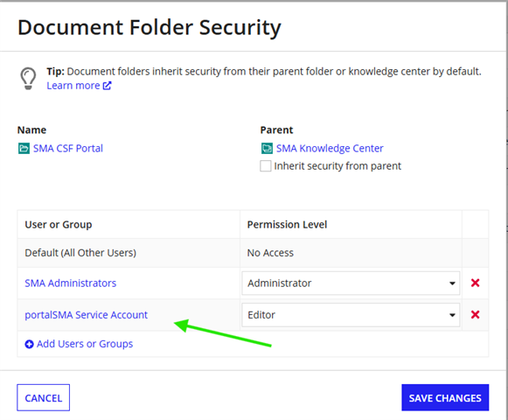This screenshot has width=508, height=420.
Task: Open the SMA Knowledge Center parent link
Action: (330, 149)
